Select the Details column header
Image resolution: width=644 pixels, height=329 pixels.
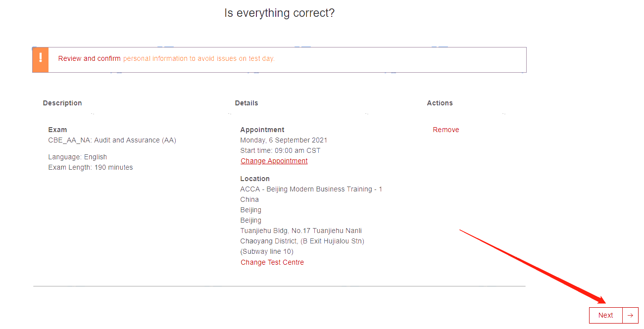coord(247,103)
